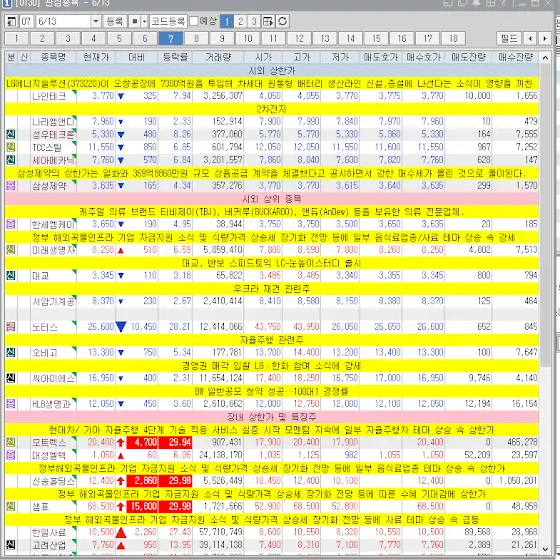Click the badge icon in TCC스틸 row
Viewport: 560px width, 560px height.
click(x=11, y=147)
